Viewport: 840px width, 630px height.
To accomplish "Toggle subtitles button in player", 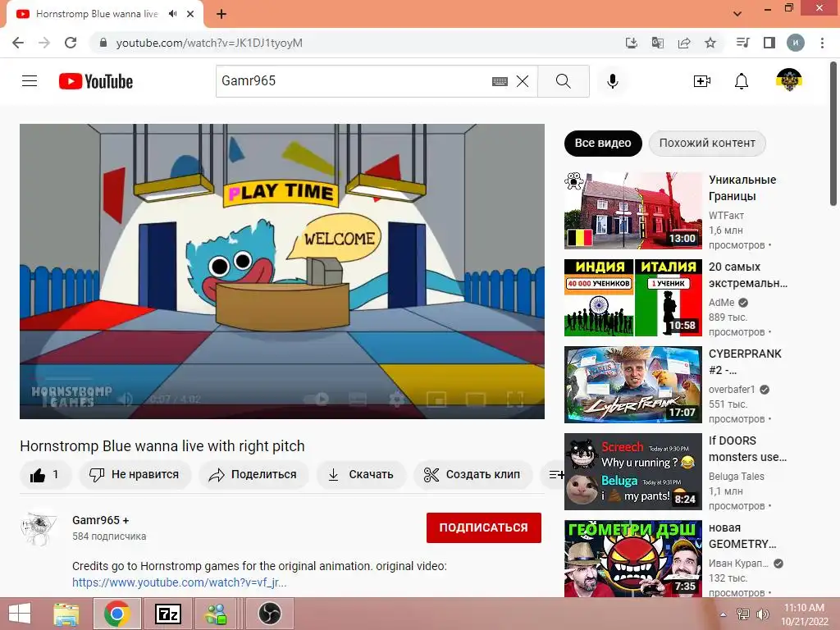I will pos(358,399).
